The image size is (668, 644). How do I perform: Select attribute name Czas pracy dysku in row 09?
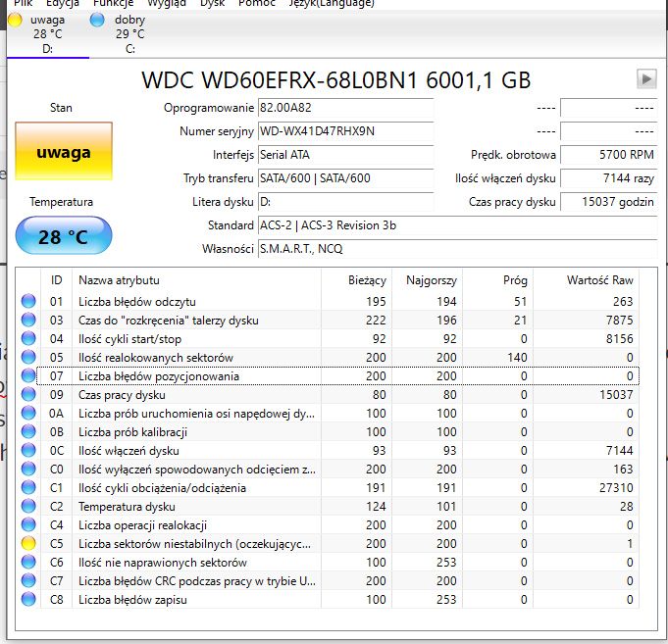[122, 395]
